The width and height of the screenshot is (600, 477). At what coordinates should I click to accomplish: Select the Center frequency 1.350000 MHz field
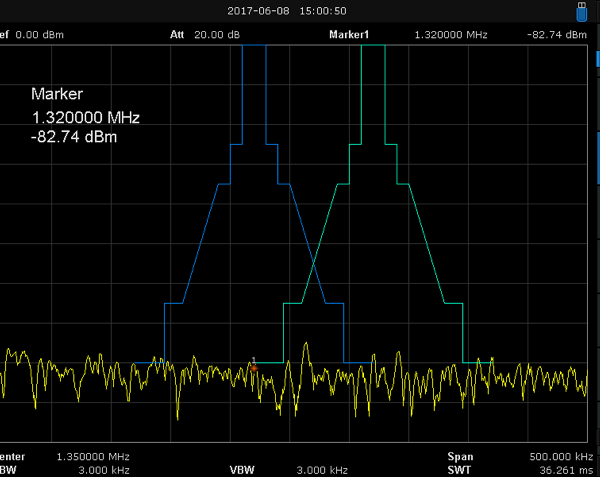pos(92,455)
